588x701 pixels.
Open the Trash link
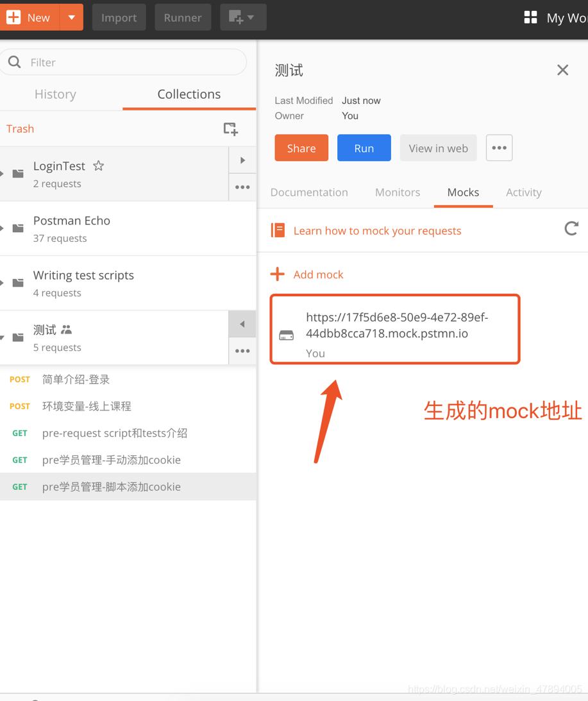pos(20,129)
